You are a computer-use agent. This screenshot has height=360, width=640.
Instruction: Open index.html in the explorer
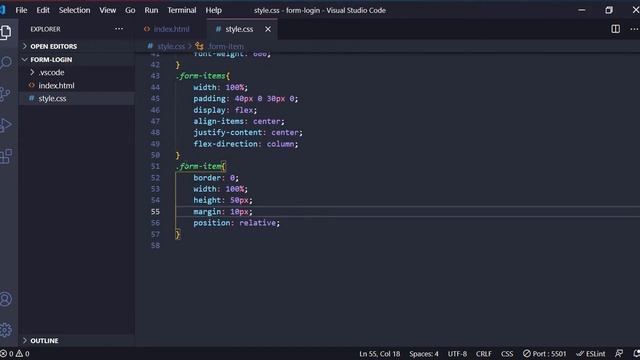coord(56,85)
